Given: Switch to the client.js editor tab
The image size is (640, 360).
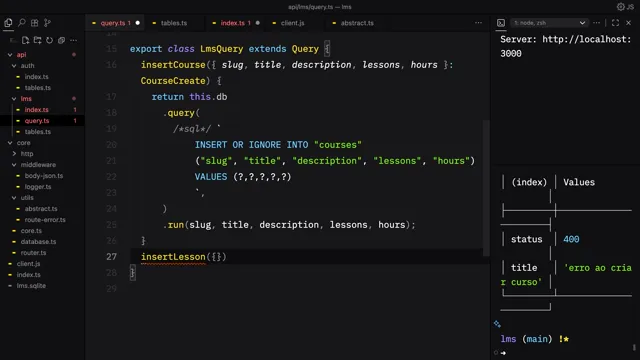Looking at the screenshot, I should pyautogui.click(x=292, y=23).
